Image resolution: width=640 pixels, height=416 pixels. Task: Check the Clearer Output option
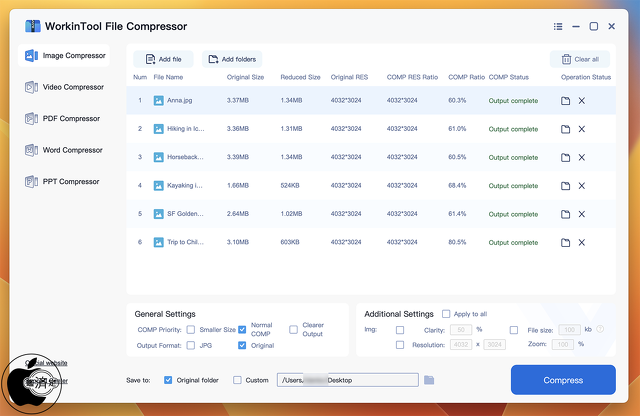click(x=293, y=329)
